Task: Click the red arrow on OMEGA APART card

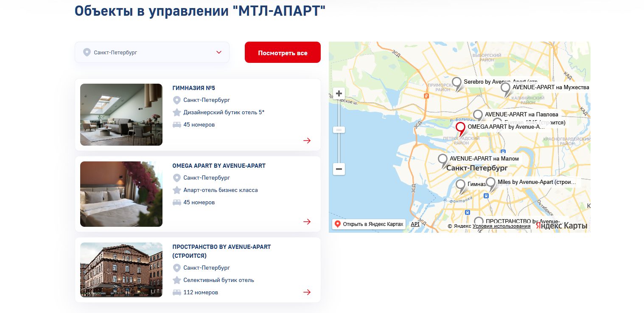Action: pyautogui.click(x=307, y=222)
